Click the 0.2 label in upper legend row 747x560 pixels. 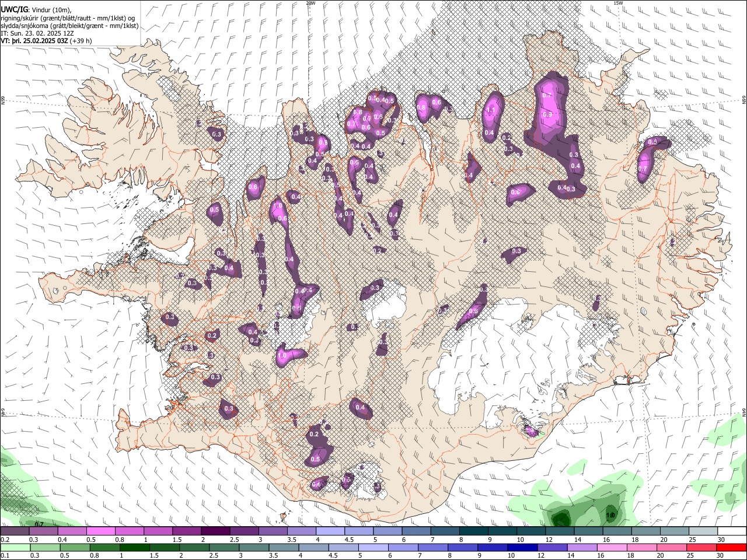(x=5, y=540)
